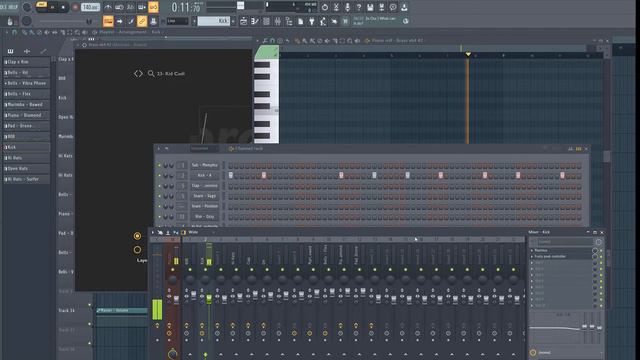Select Marimba - Bowed in picker
Viewport: 640px width, 360px height.
tap(27, 104)
